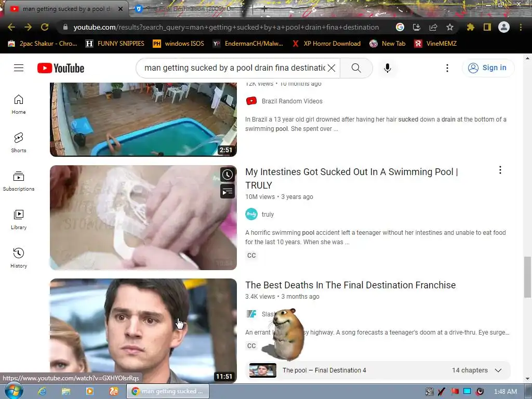Image resolution: width=532 pixels, height=399 pixels.
Task: Reload the page with the refresh icon
Action: coord(45,27)
